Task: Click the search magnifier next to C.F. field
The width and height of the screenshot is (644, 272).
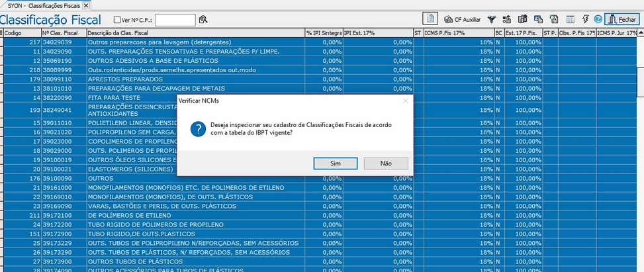Action: pyautogui.click(x=203, y=20)
